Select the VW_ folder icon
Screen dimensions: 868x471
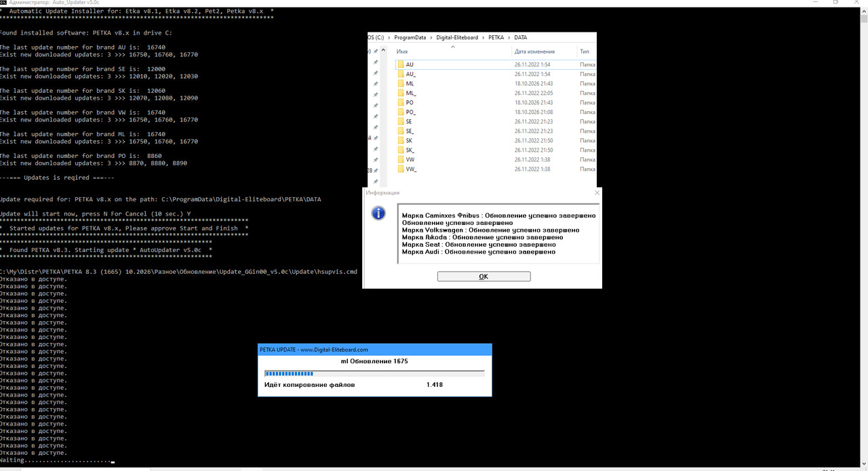401,169
